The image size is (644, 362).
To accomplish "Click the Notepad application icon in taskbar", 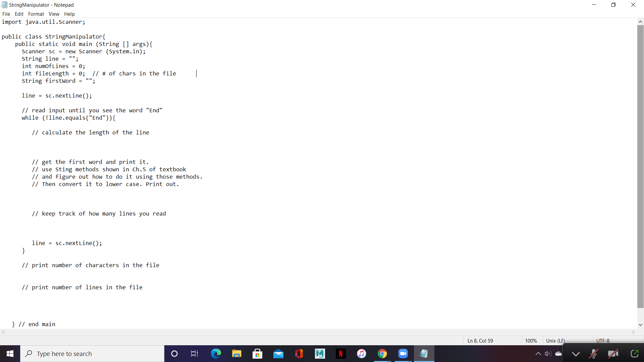I will coord(424,353).
